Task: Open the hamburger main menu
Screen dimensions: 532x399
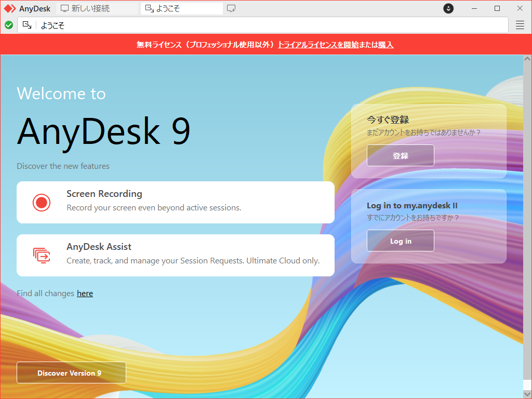Action: tap(520, 24)
